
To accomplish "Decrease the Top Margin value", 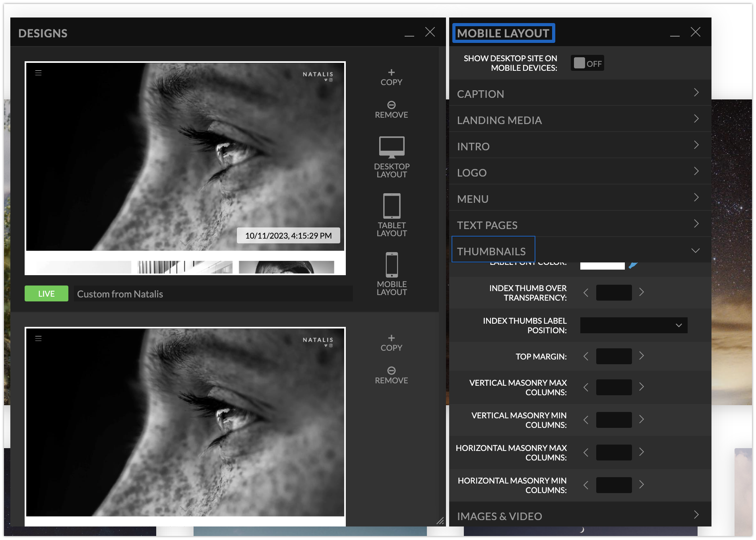I will tap(586, 356).
